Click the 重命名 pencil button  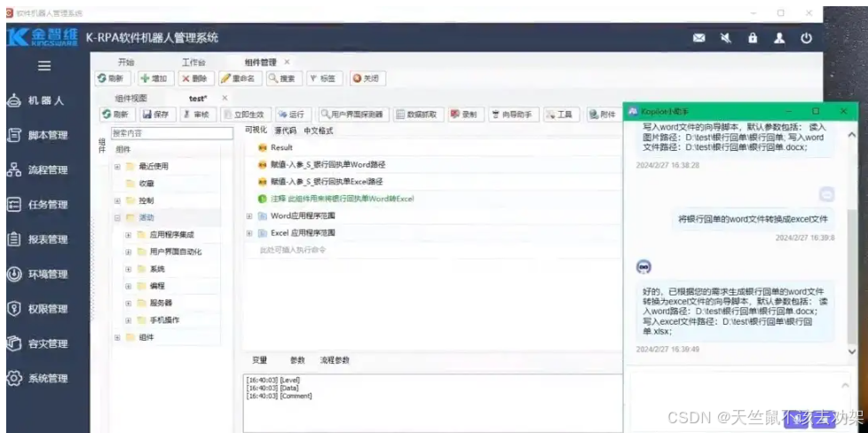click(240, 79)
